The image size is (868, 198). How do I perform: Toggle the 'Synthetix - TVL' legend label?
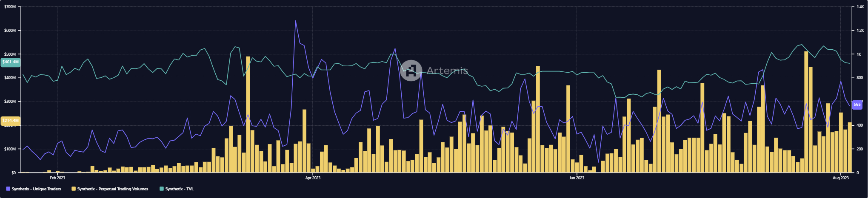[x=180, y=189]
